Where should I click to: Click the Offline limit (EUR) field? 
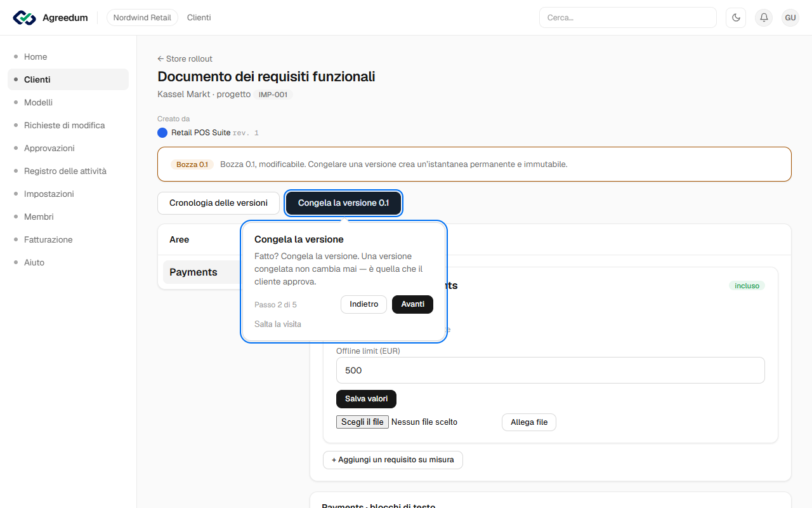point(550,370)
